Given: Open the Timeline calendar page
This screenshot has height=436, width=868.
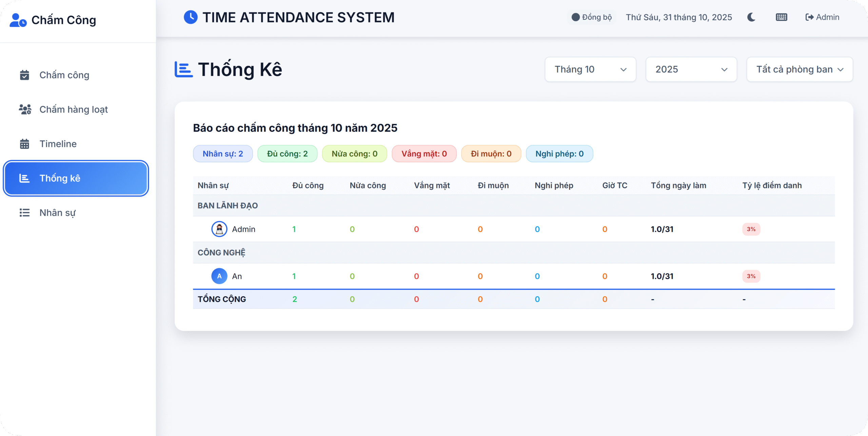Looking at the screenshot, I should [x=58, y=144].
